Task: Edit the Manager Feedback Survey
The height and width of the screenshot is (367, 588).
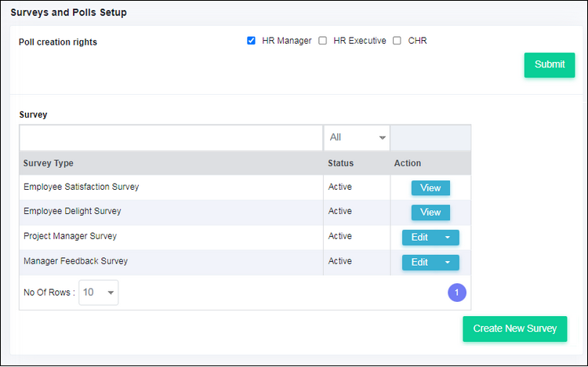Action: point(419,262)
